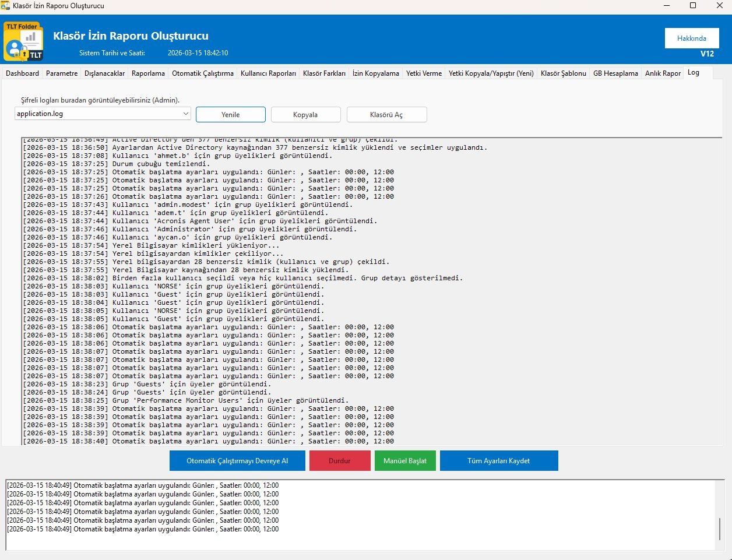Open the Hakkında dialog
The image size is (732, 560).
[691, 38]
